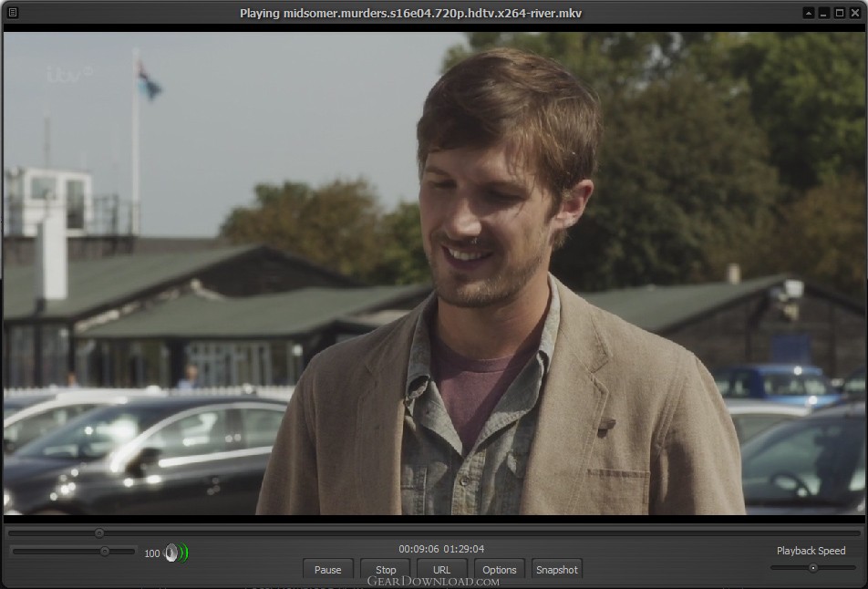This screenshot has height=589, width=868.
Task: Click the seek bar position handle
Action: [99, 533]
